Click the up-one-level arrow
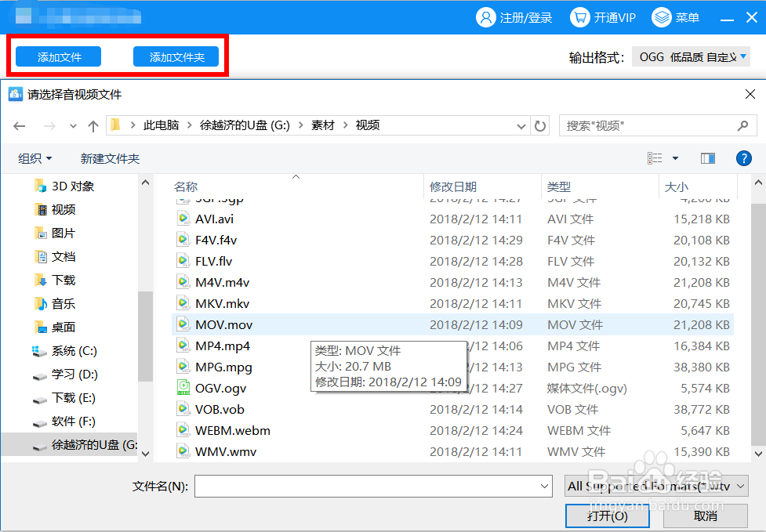This screenshot has height=532, width=766. 93,126
